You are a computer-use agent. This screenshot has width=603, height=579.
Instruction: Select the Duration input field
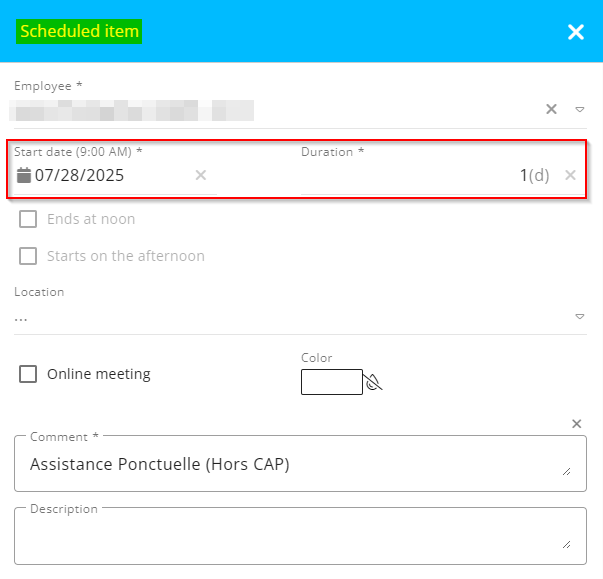(x=420, y=175)
